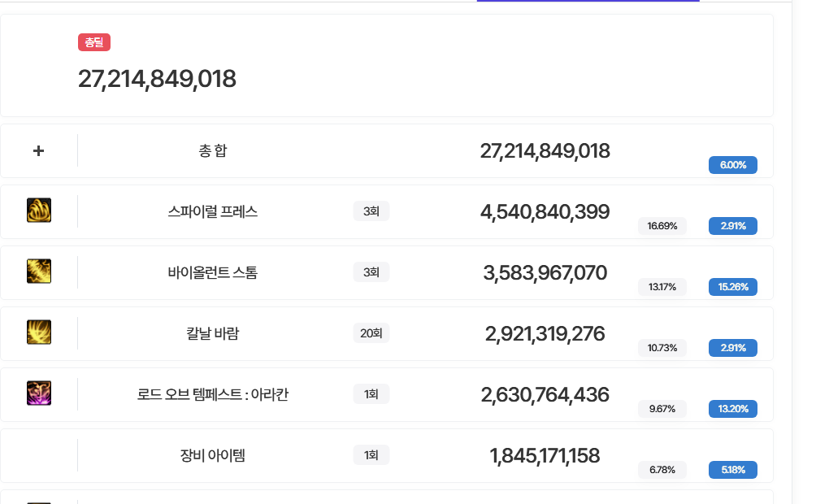Click the 5.18% blue badge
This screenshot has height=504, width=816.
click(733, 469)
